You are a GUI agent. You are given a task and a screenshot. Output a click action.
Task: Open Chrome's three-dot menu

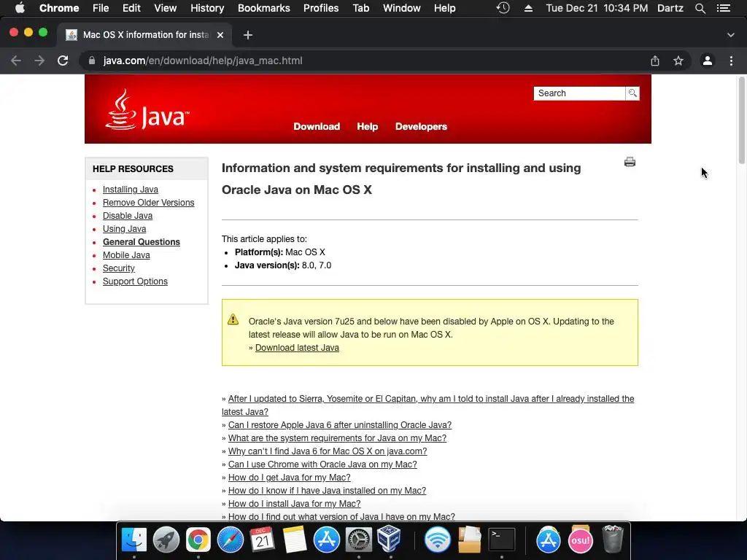(731, 61)
